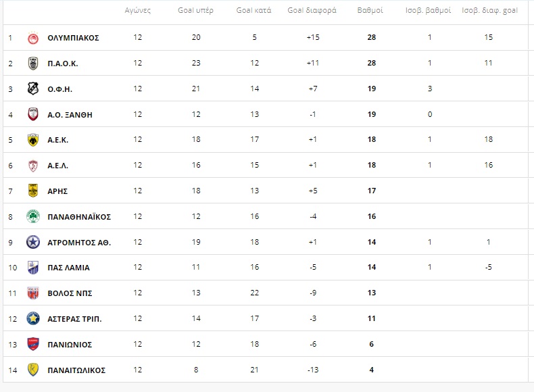The width and height of the screenshot is (534, 392).
Task: Click the ΠΑΝΙΩΝΙΟΣ red-blue shield logo
Action: point(33,344)
